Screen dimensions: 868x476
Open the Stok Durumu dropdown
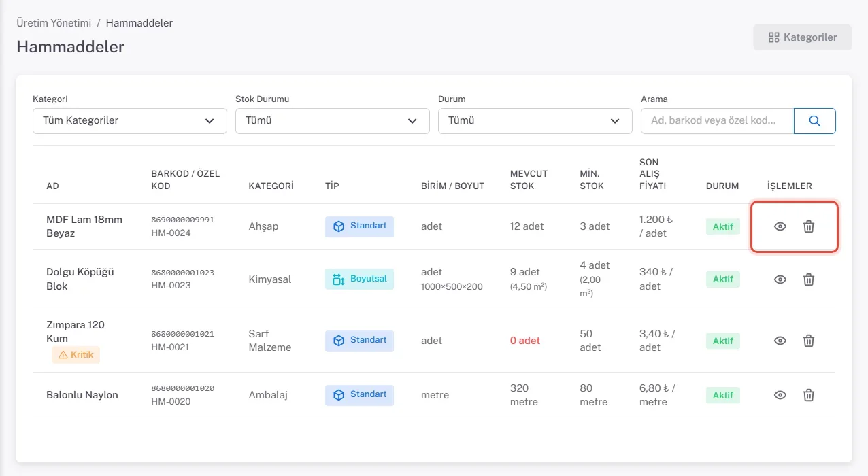click(x=333, y=121)
